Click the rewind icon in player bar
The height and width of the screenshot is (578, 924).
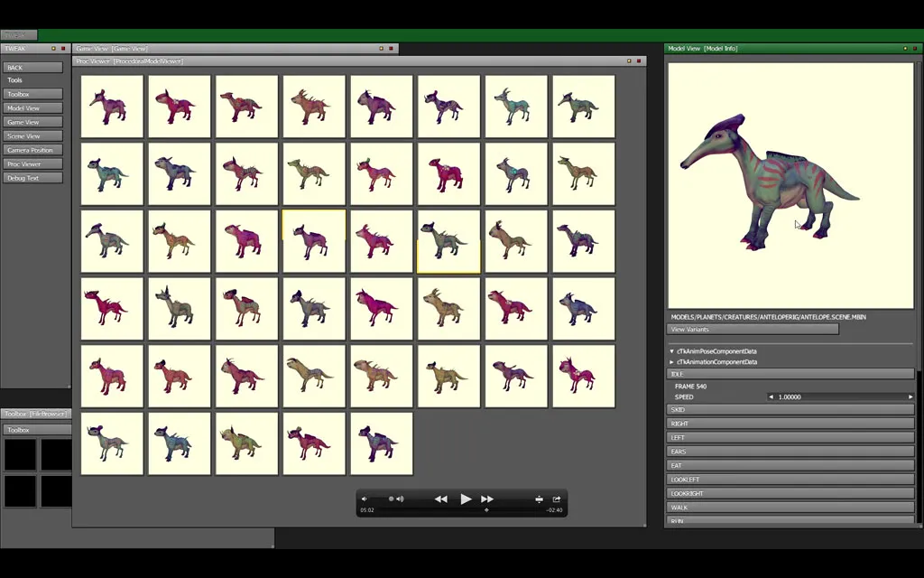[x=440, y=499]
